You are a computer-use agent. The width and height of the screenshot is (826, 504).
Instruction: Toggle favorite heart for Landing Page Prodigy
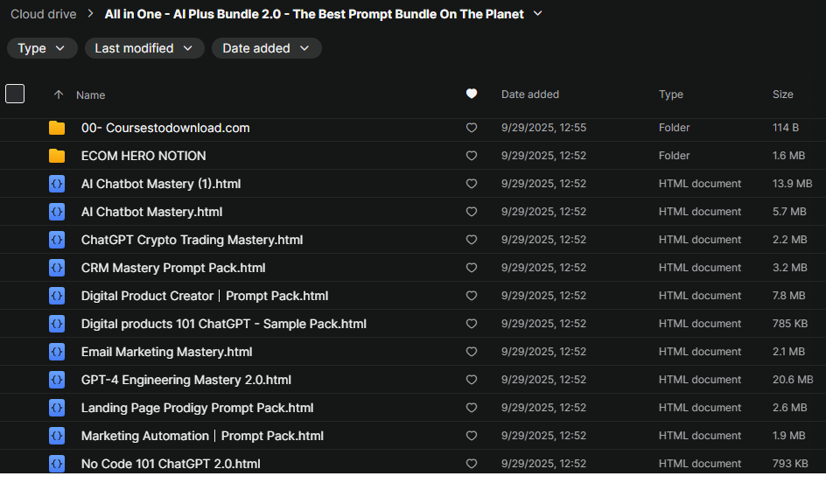point(472,408)
